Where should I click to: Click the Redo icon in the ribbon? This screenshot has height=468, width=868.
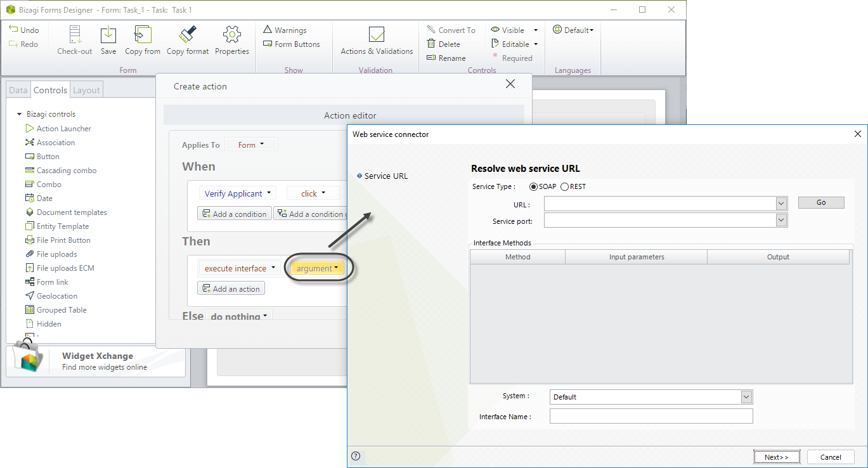coord(13,44)
